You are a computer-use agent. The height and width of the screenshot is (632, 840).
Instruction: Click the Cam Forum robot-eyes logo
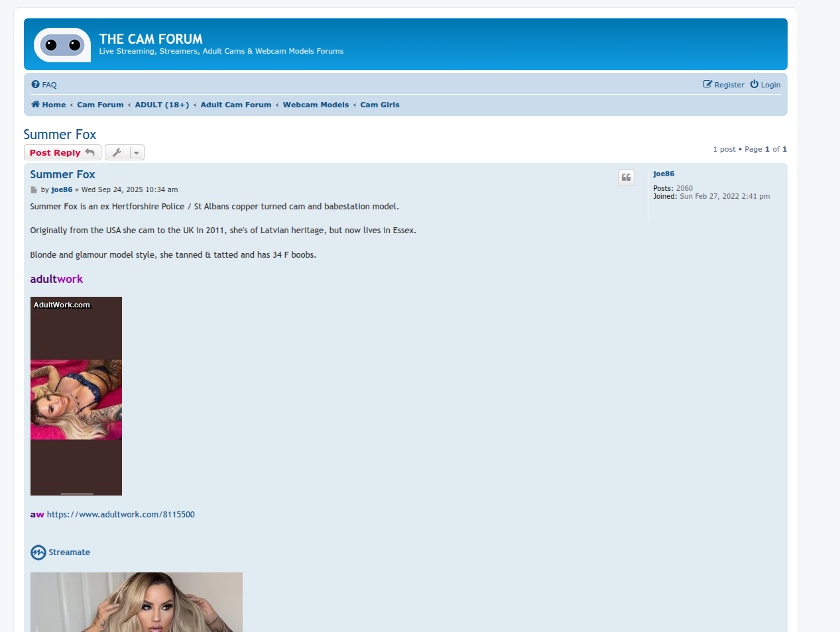(62, 45)
